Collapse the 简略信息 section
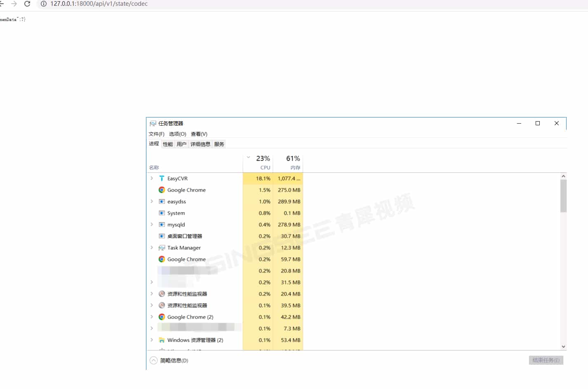 153,360
